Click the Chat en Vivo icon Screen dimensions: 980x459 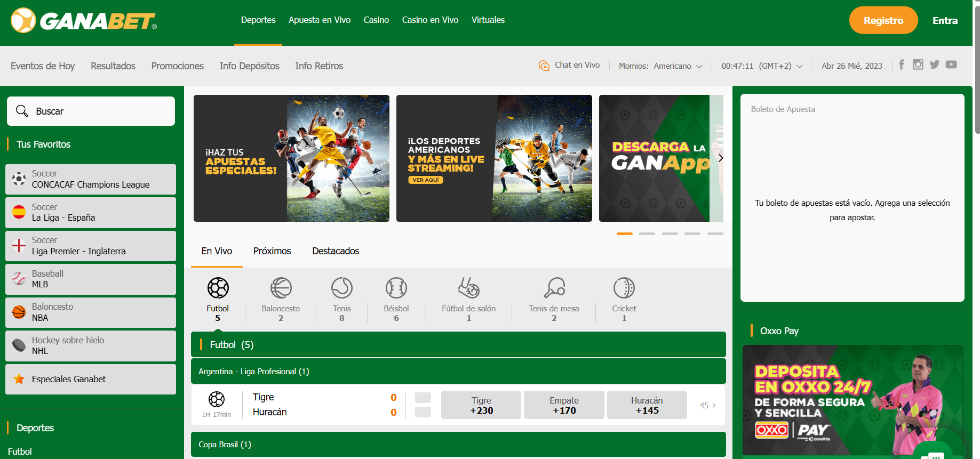point(544,66)
